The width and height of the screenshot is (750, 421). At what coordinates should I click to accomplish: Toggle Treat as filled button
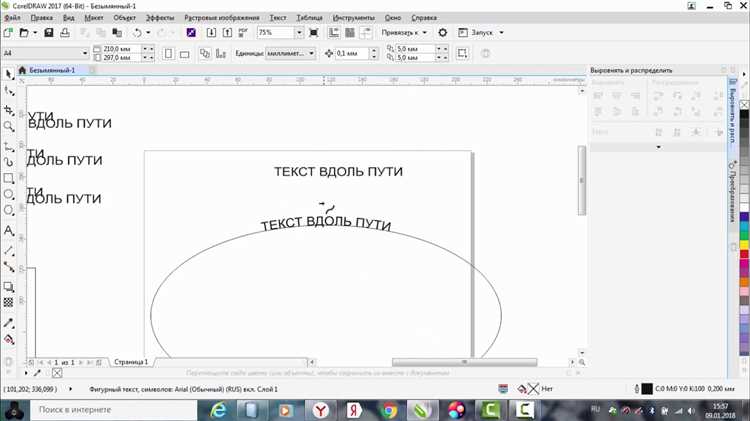(462, 54)
